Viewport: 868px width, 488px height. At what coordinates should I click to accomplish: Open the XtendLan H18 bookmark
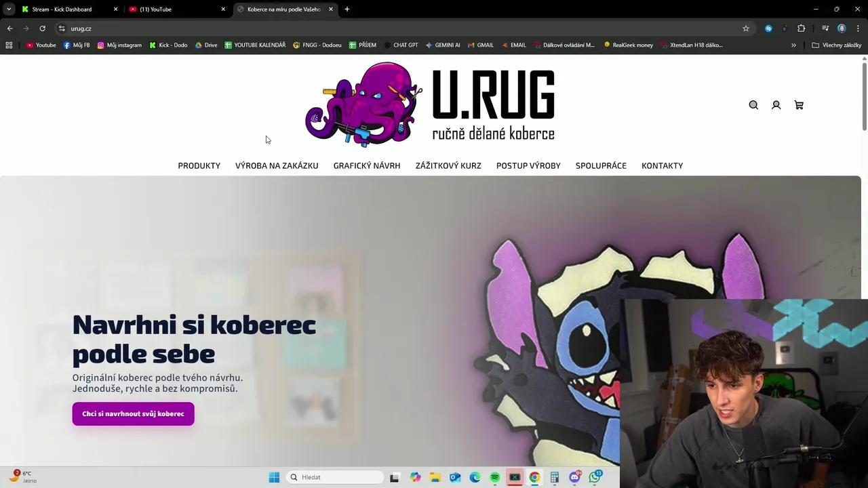(691, 45)
